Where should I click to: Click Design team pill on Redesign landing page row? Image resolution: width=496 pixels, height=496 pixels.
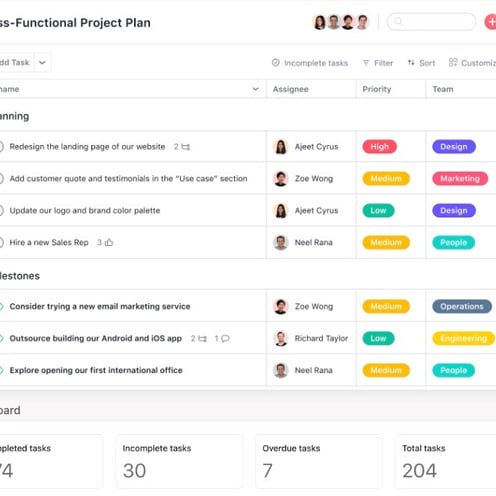click(454, 147)
